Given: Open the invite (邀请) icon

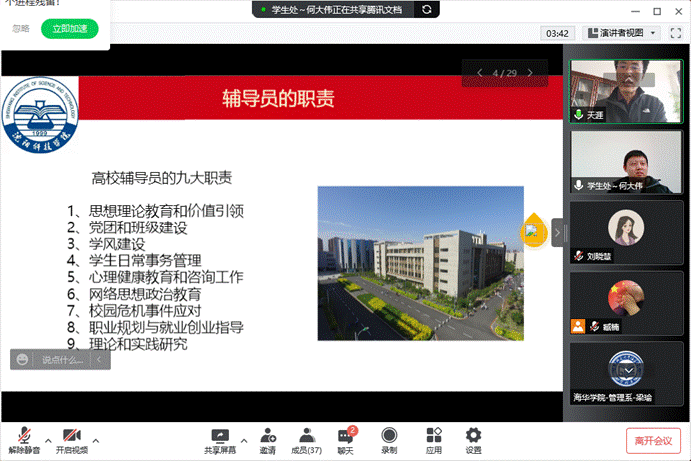Looking at the screenshot, I should (268, 440).
